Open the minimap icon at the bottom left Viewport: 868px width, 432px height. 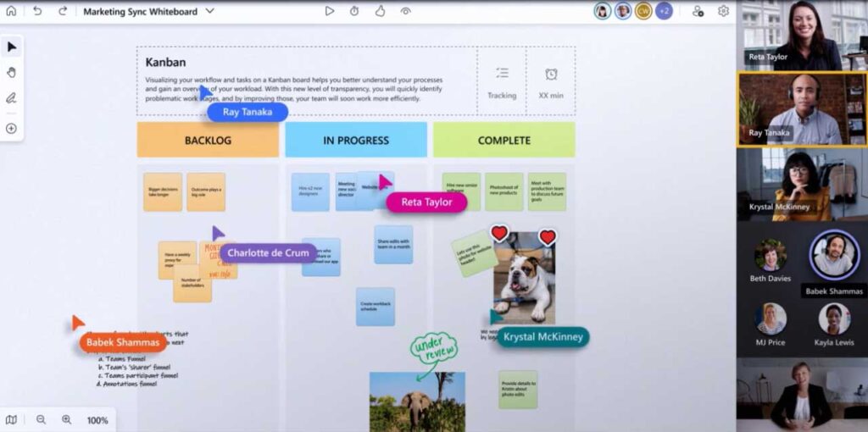(11, 420)
